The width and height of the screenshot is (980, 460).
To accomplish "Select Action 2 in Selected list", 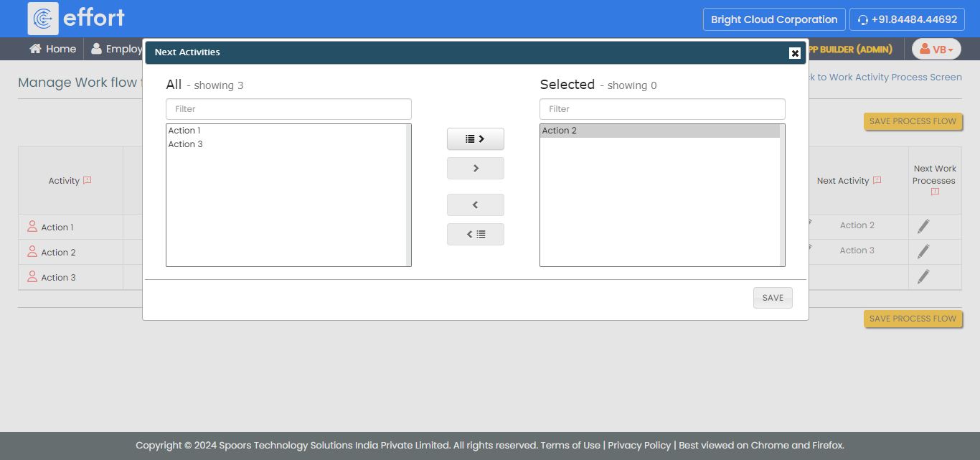I will 560,131.
